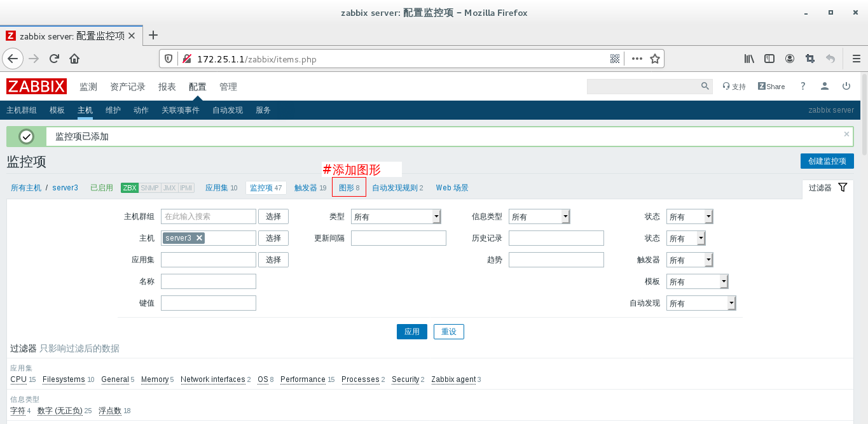Open the 图形 8 link
Image resolution: width=868 pixels, height=424 pixels.
coord(349,188)
